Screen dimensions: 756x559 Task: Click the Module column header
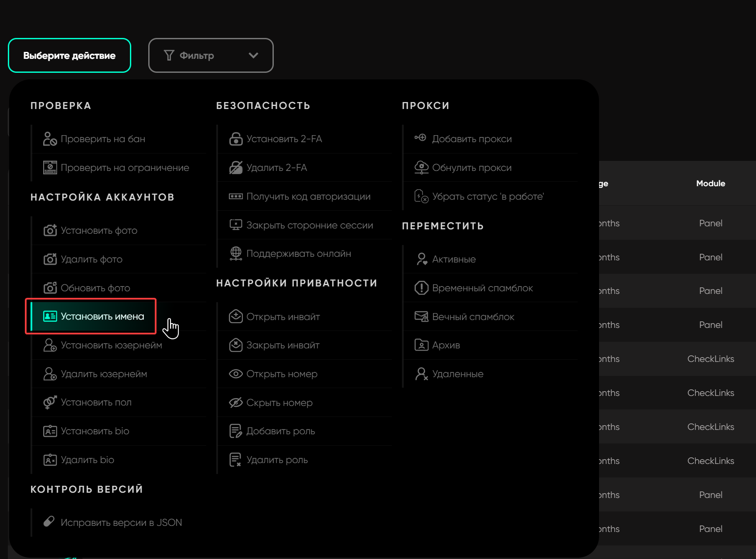(710, 184)
